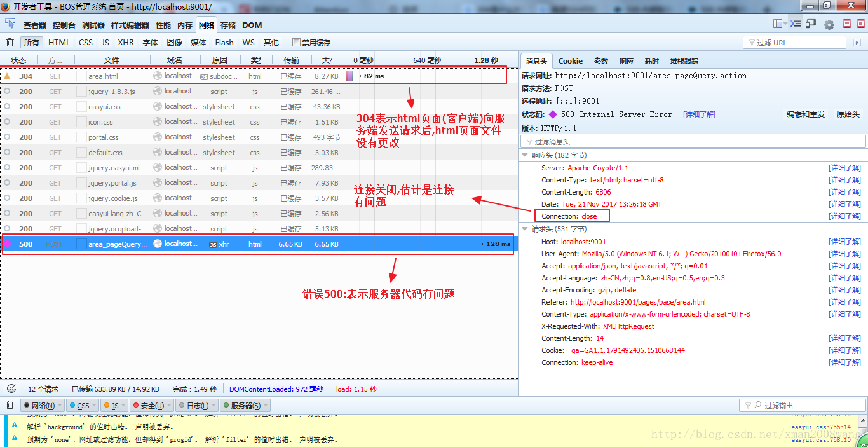The height and width of the screenshot is (447, 868).
Task: Open learn more link for Server header
Action: (x=844, y=168)
